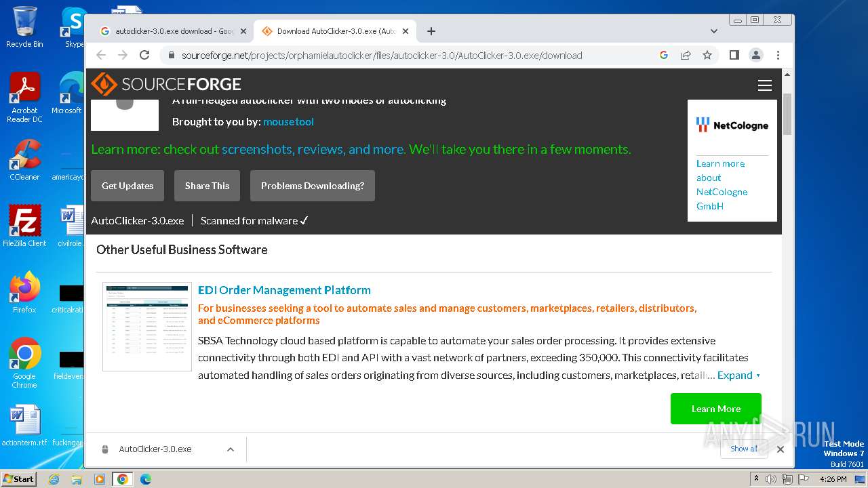Open Learn more about NetCologne GmbH link
This screenshot has width=868, height=488.
pyautogui.click(x=722, y=185)
